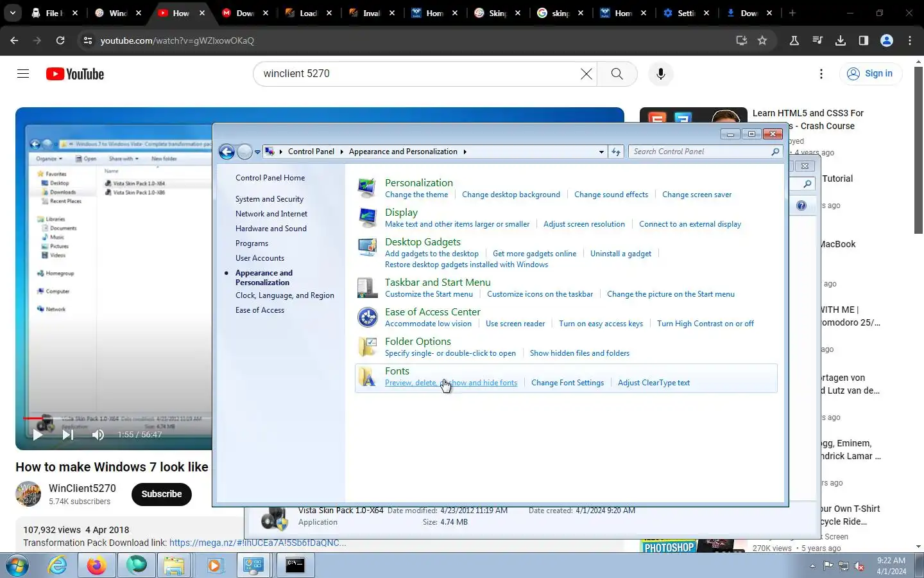924x578 pixels.
Task: Open the Display monitor icon
Action: [367, 218]
